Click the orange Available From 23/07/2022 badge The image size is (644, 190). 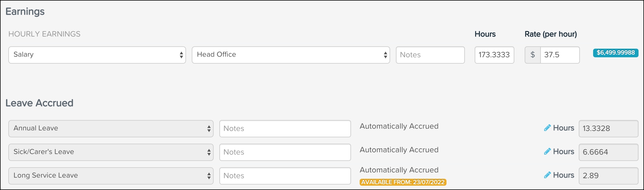(x=403, y=182)
